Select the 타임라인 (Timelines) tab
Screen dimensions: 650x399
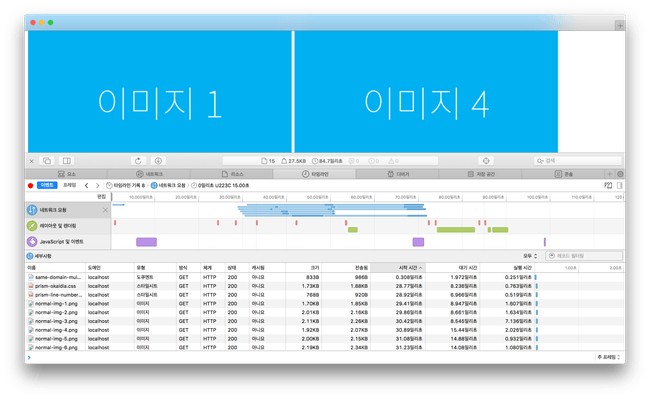point(315,174)
